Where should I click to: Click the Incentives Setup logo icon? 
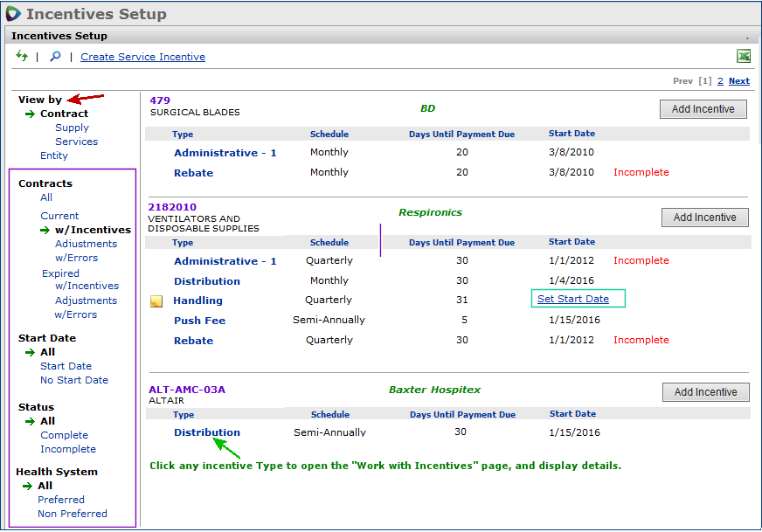(13, 14)
